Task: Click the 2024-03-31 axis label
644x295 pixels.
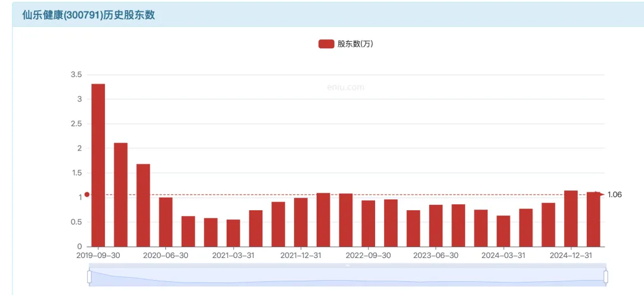Action: point(503,256)
